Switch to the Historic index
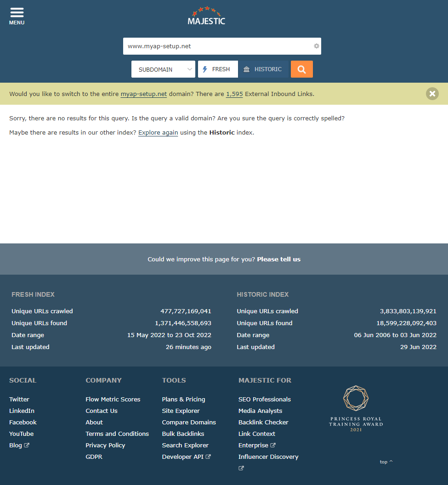 point(263,69)
